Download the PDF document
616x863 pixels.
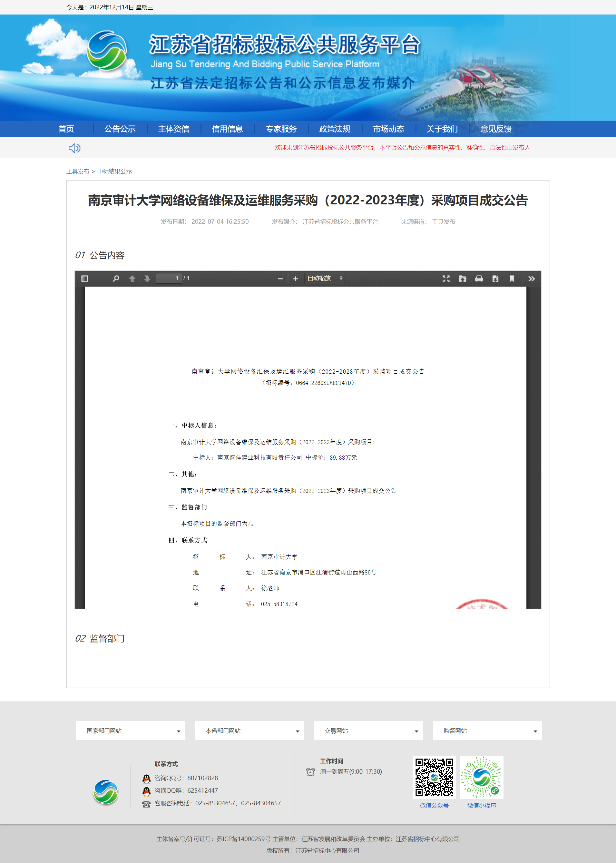[495, 279]
